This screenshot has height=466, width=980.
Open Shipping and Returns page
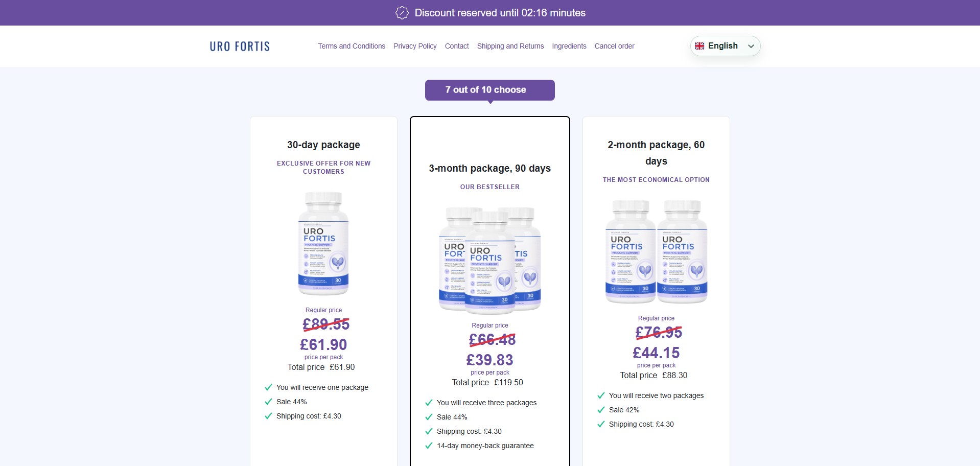tap(510, 46)
